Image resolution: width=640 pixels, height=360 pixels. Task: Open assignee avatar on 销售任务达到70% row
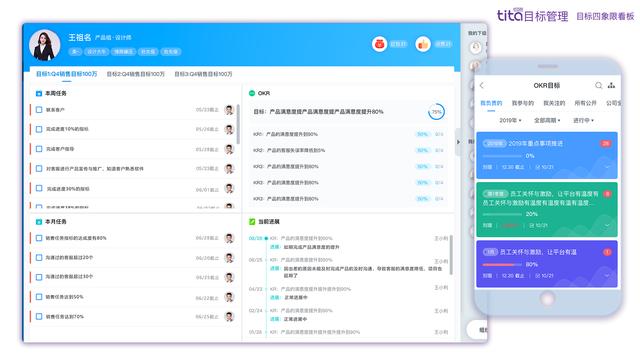[229, 317]
